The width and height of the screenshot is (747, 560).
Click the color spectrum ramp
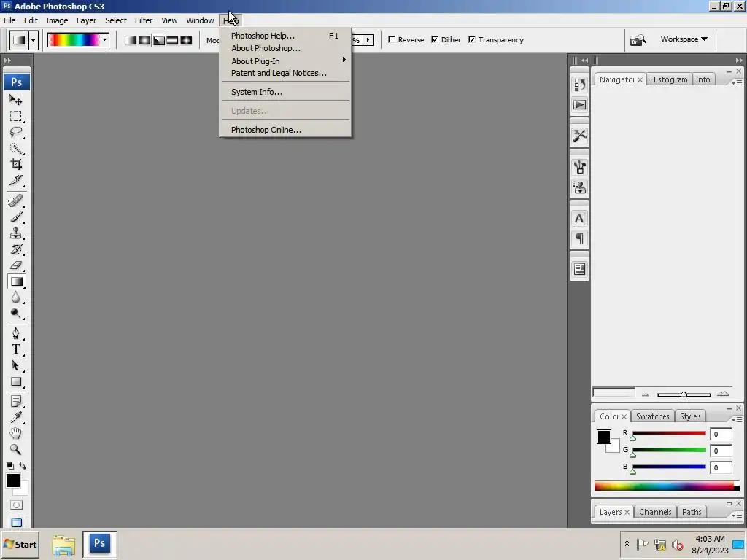coord(667,486)
